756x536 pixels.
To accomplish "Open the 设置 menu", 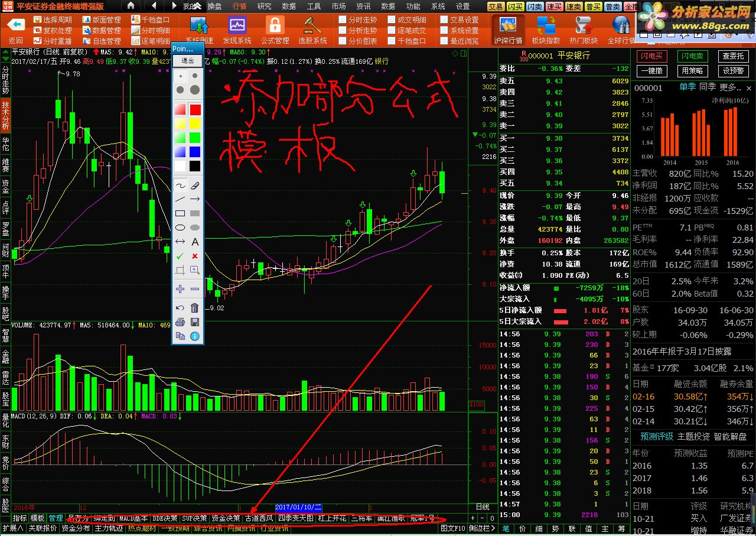I will (462, 7).
